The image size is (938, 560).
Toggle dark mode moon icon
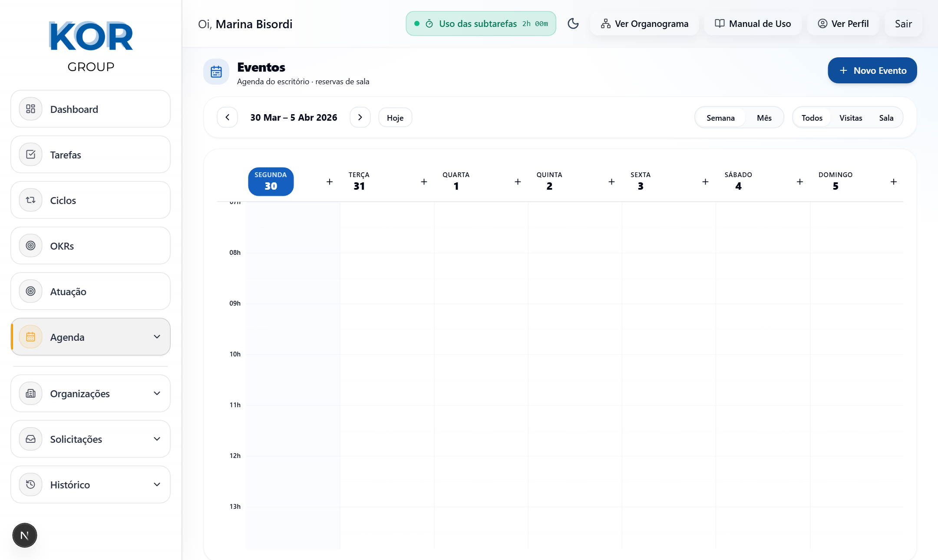coord(573,23)
